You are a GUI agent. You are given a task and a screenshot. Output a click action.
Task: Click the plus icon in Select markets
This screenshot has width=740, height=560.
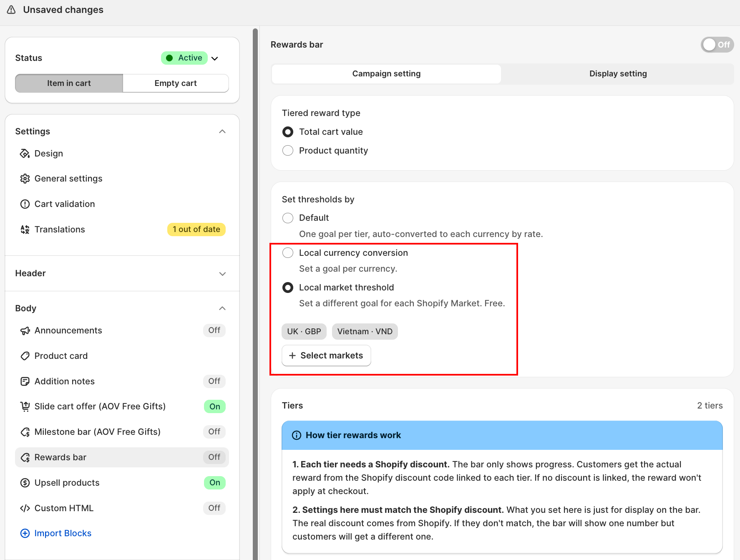(292, 356)
